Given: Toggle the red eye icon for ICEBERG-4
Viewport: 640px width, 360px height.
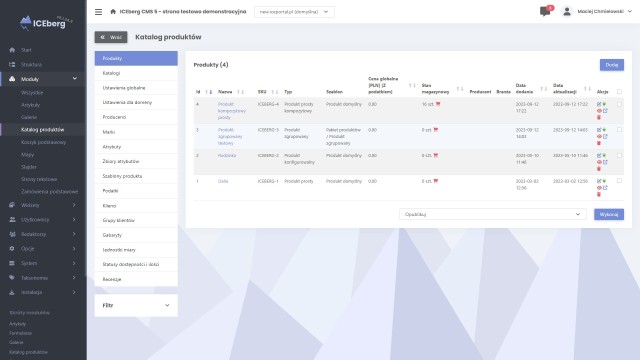Looking at the screenshot, I should [x=599, y=111].
